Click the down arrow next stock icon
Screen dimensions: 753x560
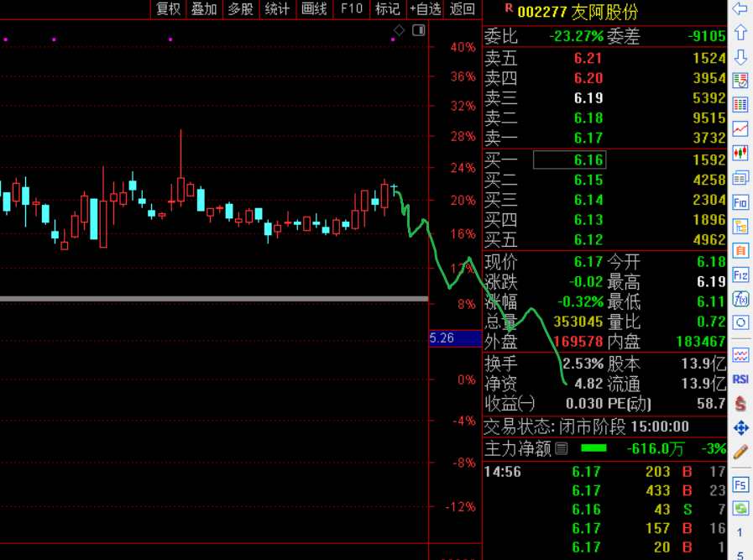point(740,56)
